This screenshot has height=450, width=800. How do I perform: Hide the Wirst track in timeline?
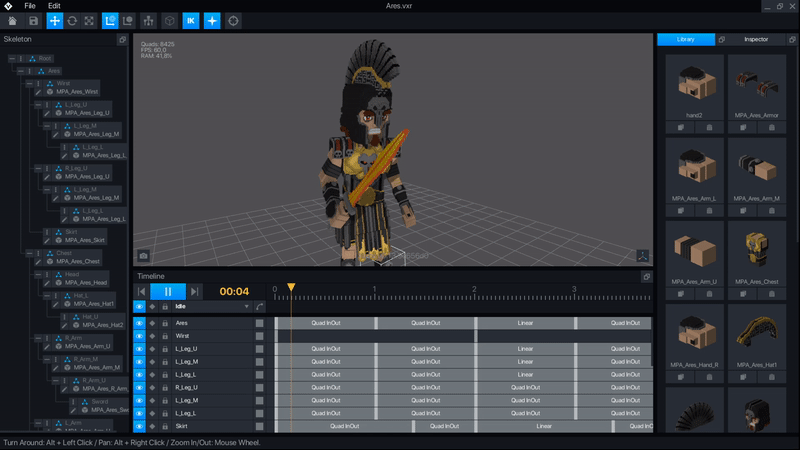click(139, 336)
